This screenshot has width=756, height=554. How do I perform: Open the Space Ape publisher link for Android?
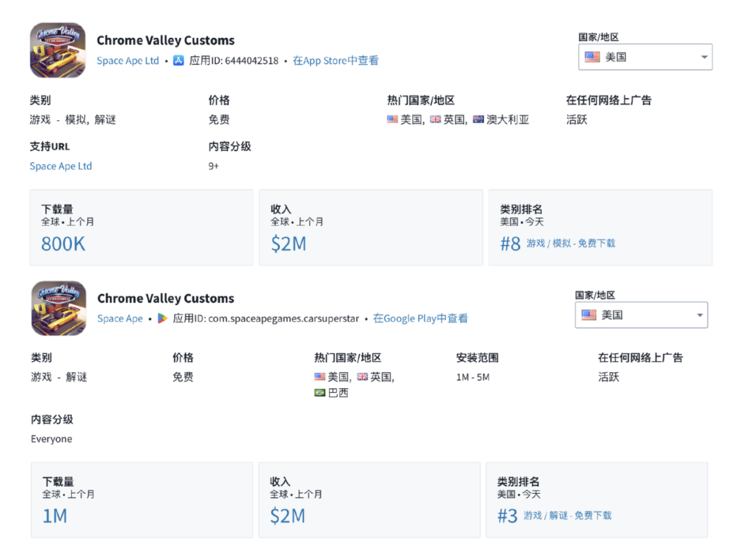pyautogui.click(x=120, y=319)
